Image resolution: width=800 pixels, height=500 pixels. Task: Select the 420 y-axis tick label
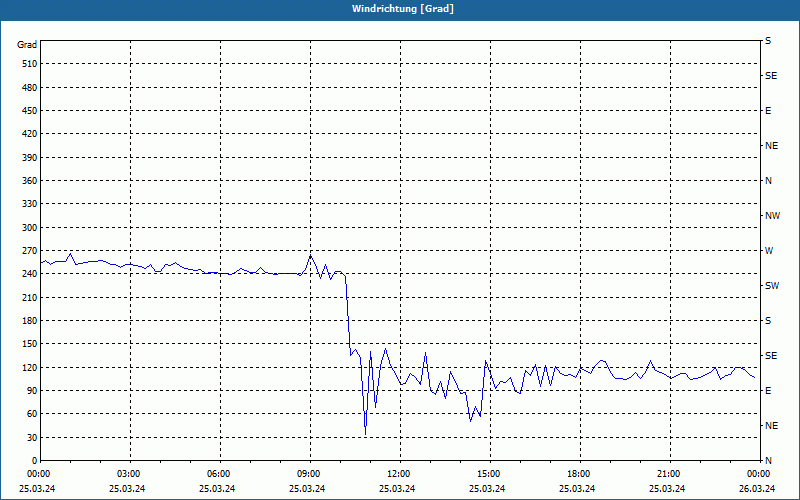click(30, 134)
